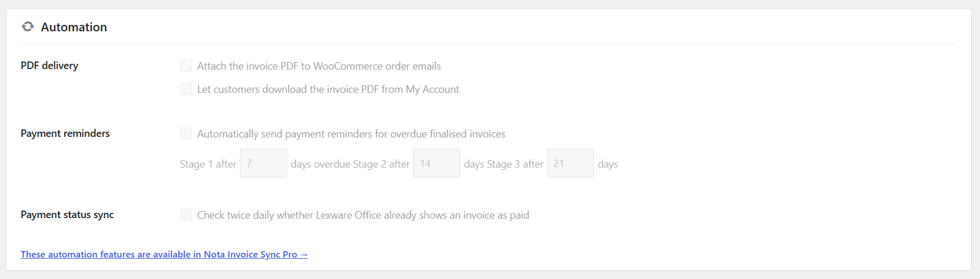Open the Nota Invoice Sync Pro link
980x279 pixels.
point(164,254)
